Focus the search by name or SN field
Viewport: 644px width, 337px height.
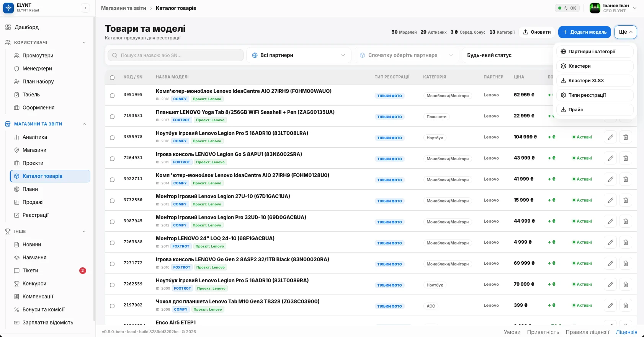176,55
